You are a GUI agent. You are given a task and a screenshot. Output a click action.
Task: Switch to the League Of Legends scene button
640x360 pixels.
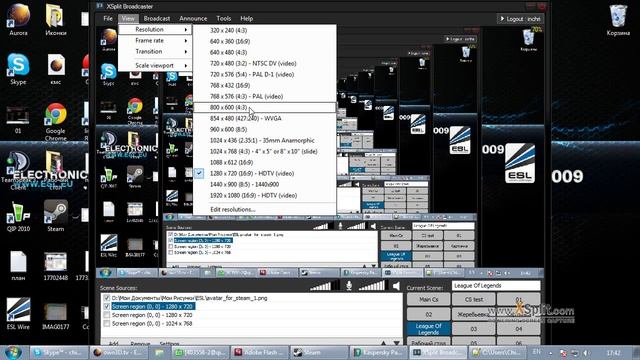coord(429,329)
